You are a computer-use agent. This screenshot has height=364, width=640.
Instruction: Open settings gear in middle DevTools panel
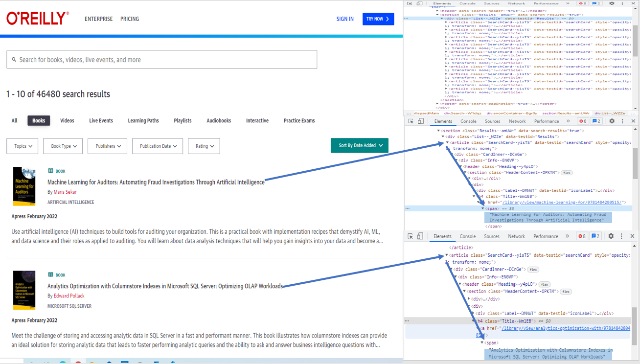click(612, 121)
